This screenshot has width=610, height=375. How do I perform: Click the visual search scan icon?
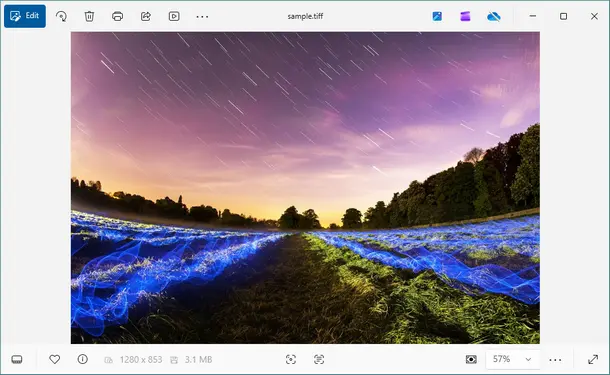[291, 359]
